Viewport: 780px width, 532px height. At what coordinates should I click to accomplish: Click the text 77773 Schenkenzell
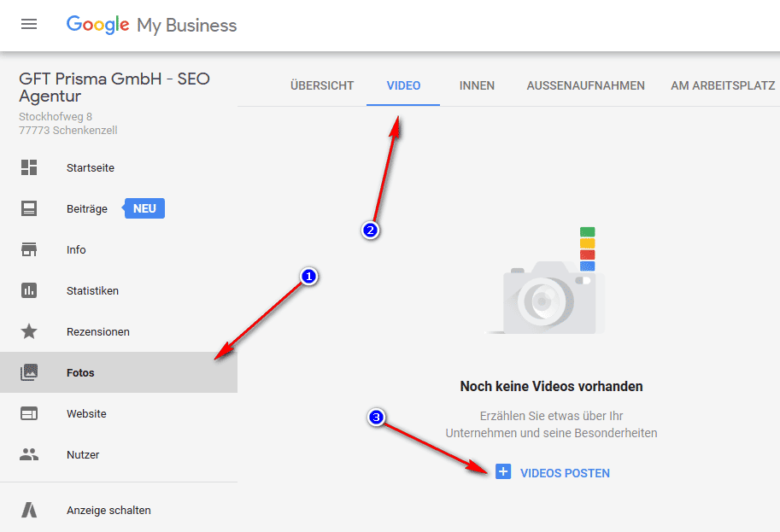[x=68, y=131]
